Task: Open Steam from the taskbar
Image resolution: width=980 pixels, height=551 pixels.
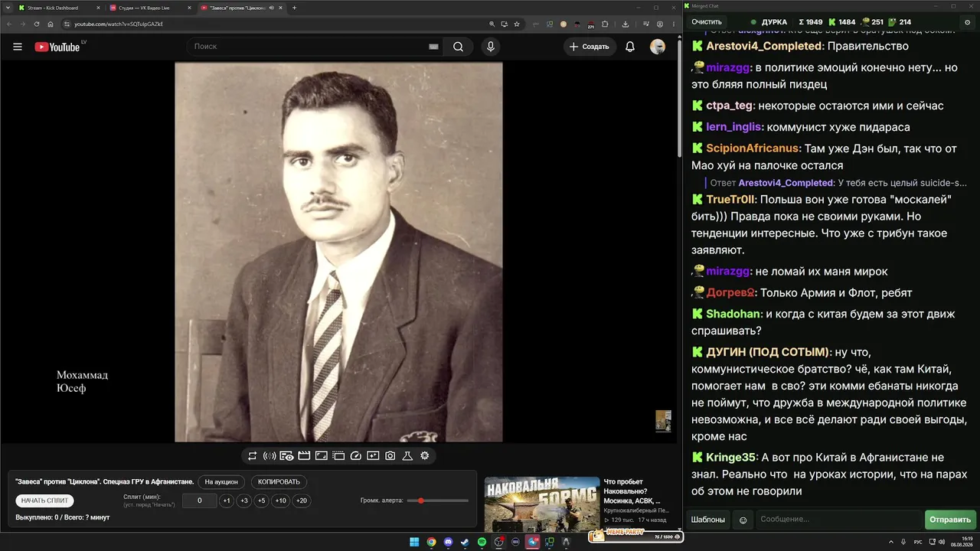Action: pyautogui.click(x=465, y=542)
